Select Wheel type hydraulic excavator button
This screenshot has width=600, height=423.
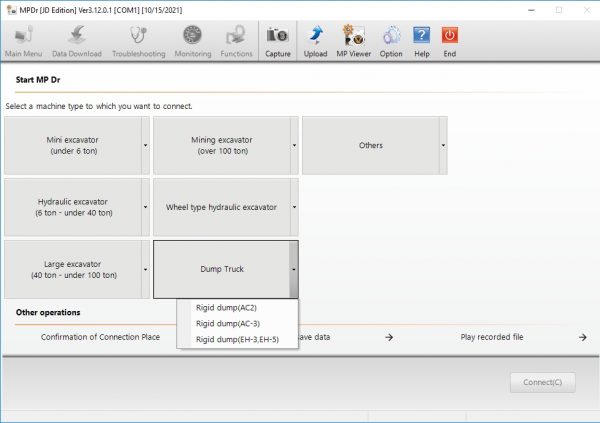coord(222,207)
